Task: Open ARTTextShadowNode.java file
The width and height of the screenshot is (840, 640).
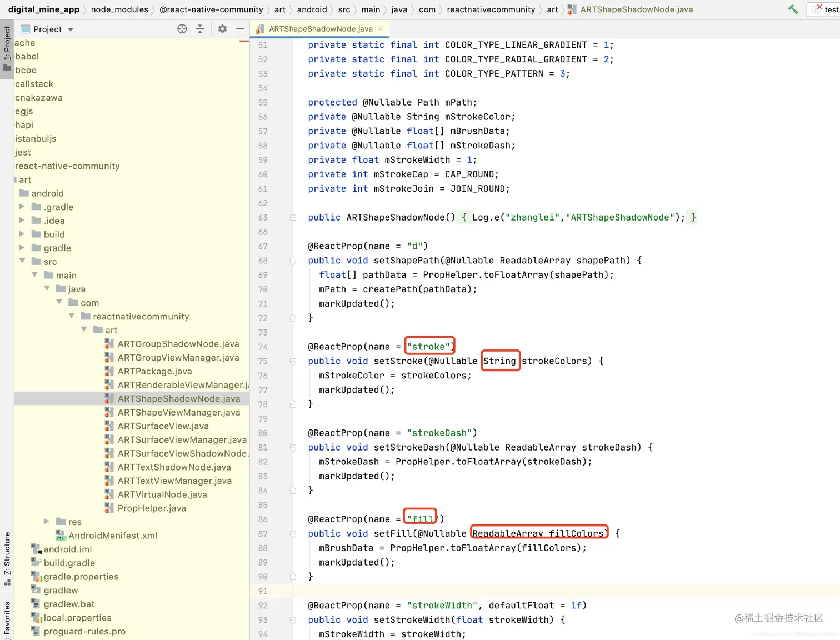Action: pos(174,467)
